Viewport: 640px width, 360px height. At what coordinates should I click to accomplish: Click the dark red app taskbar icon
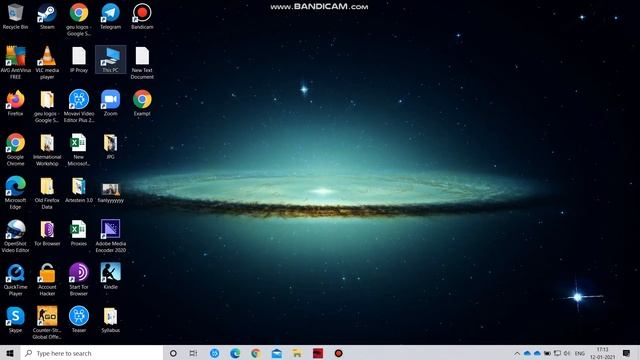pos(318,353)
